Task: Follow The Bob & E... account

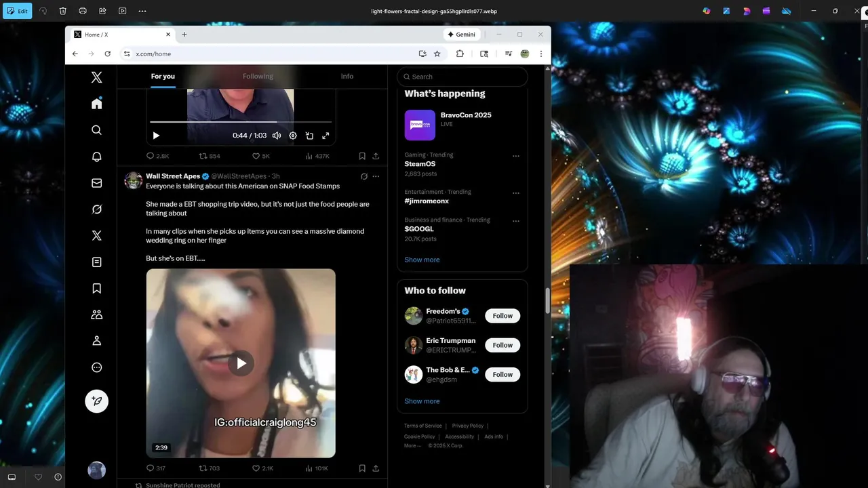Action: pos(502,374)
